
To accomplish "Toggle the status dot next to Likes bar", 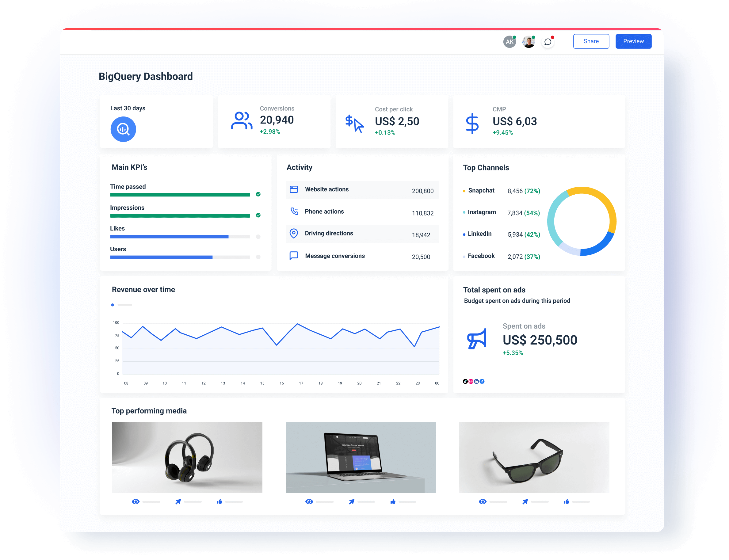I will [x=258, y=237].
